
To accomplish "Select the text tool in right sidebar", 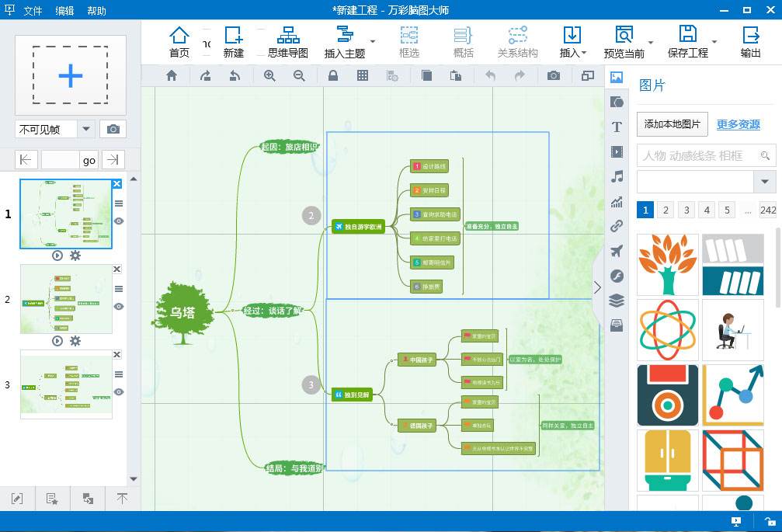I will point(617,127).
